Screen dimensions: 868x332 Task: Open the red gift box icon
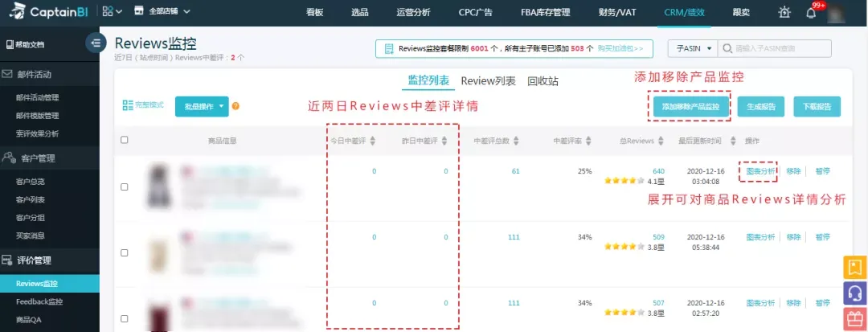(x=855, y=319)
